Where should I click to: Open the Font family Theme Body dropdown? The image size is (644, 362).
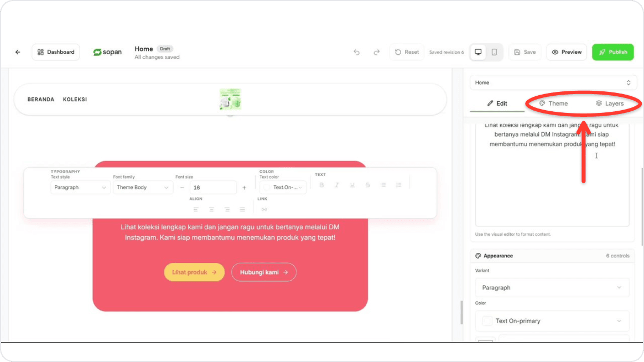click(143, 188)
